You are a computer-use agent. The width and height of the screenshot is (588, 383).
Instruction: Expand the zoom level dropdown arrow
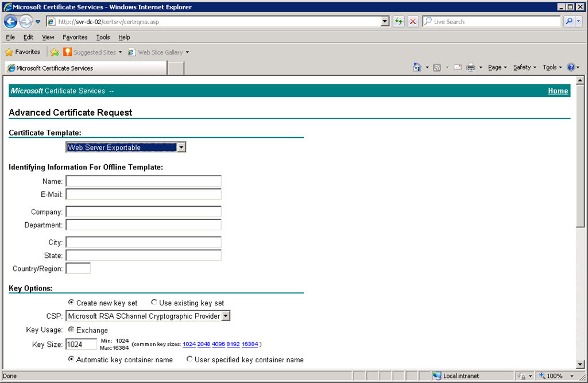click(x=571, y=376)
